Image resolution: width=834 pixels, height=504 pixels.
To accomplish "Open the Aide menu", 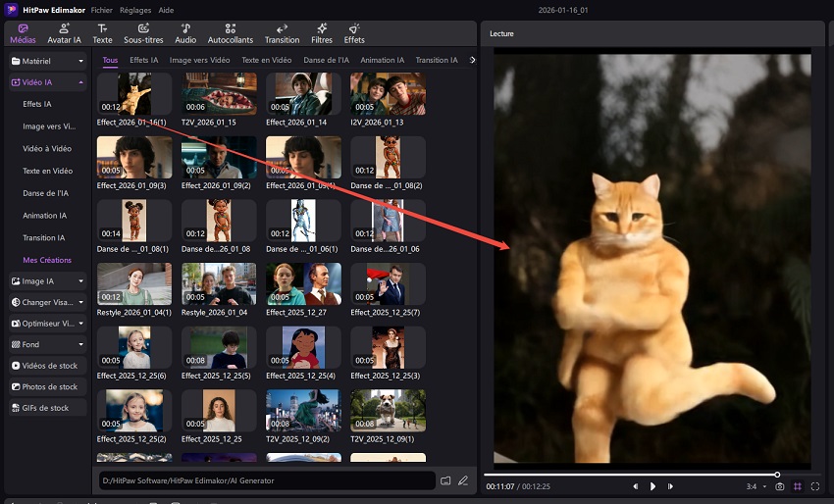I will [x=166, y=10].
